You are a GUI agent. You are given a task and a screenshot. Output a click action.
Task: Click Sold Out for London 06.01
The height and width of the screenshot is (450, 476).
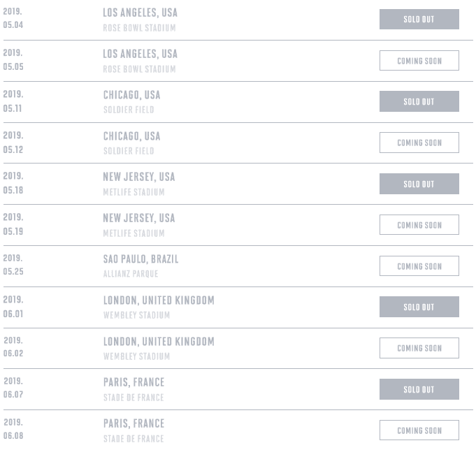[419, 307]
